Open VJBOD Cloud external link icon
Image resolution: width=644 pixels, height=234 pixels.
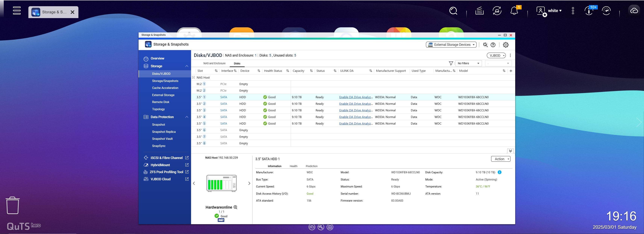pyautogui.click(x=187, y=179)
